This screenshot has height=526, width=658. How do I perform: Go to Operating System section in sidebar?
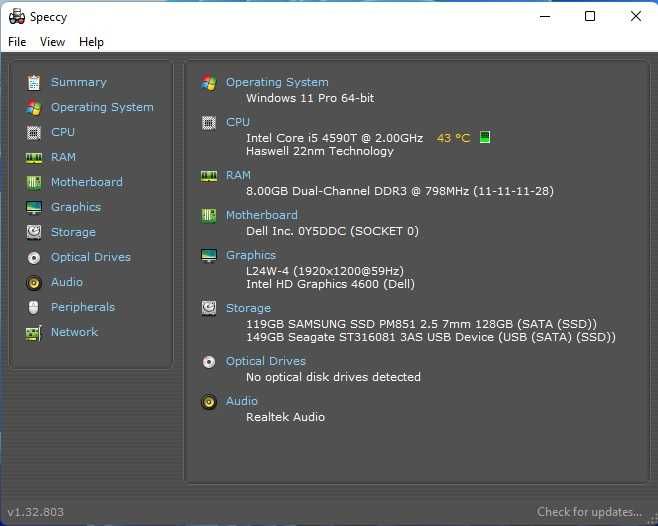coord(102,107)
